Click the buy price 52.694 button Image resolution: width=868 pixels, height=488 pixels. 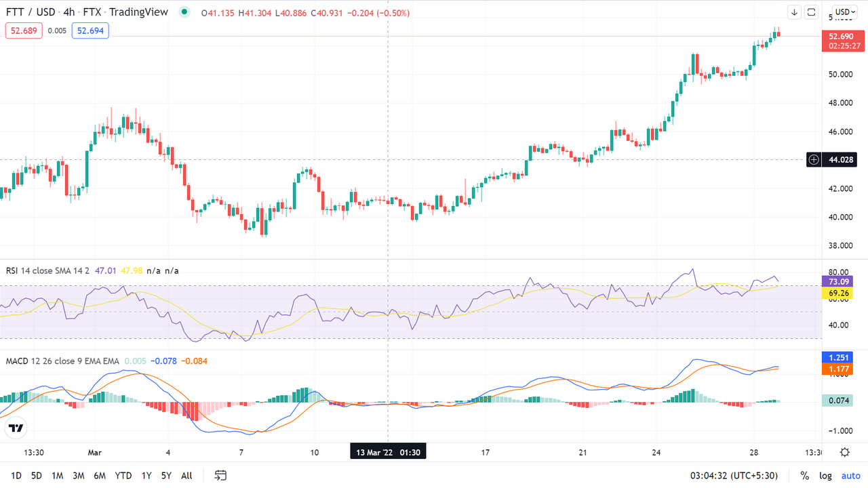(x=90, y=30)
